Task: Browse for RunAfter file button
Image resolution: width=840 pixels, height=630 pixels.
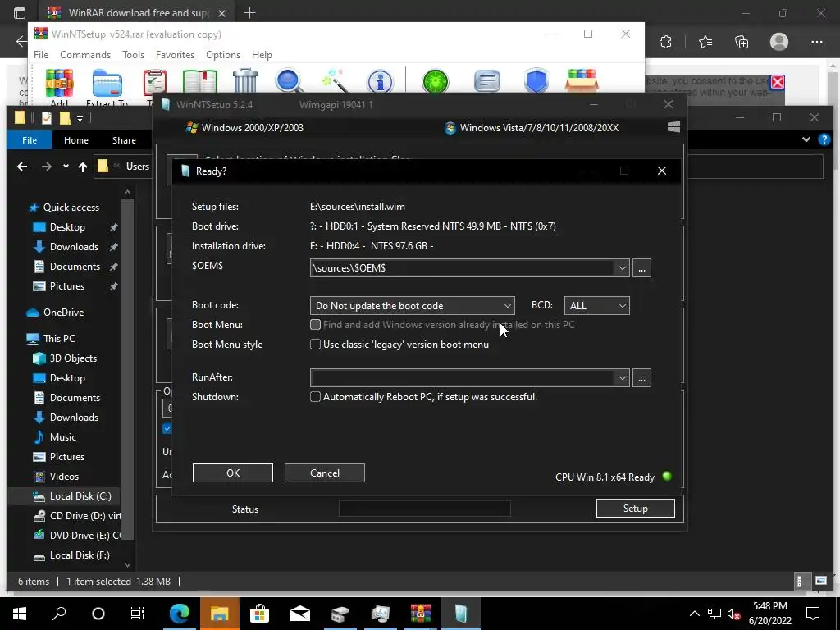Action: coord(641,378)
